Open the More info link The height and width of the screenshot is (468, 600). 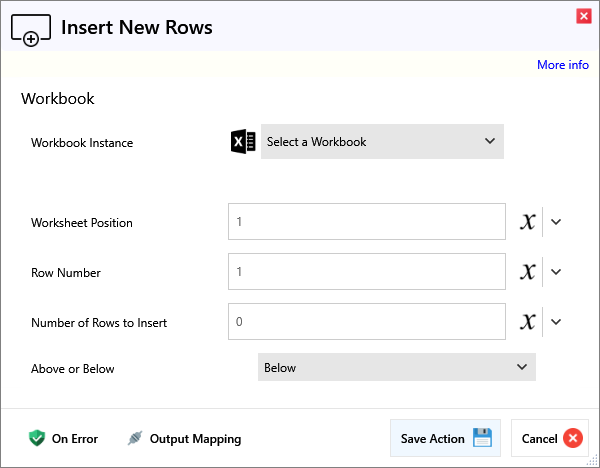(562, 65)
